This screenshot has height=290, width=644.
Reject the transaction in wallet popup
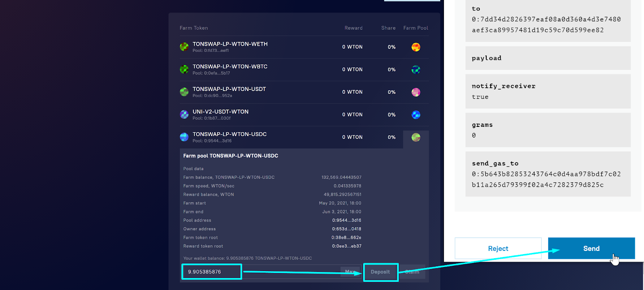click(x=498, y=249)
